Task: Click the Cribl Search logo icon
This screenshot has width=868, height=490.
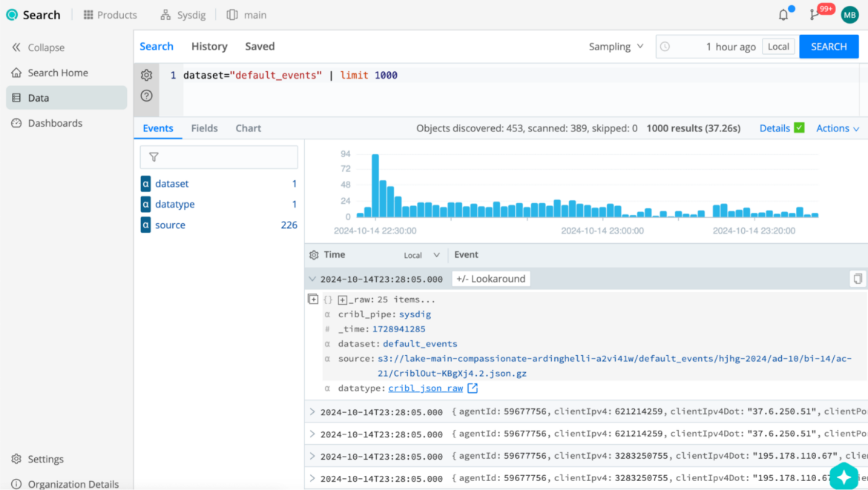Action: click(12, 15)
